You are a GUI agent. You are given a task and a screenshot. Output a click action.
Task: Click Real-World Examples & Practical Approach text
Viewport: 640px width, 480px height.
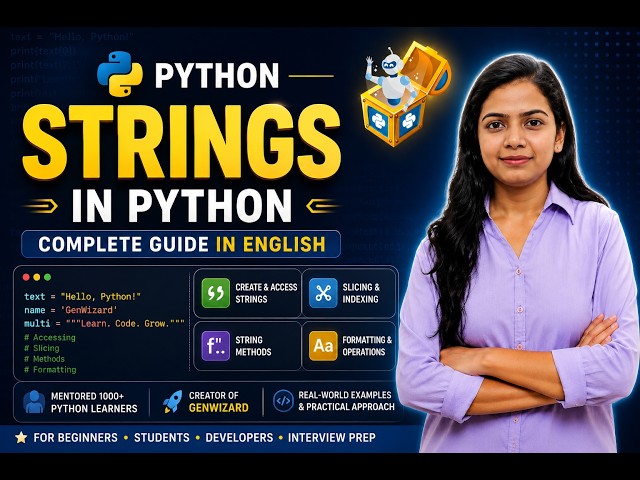coord(346,401)
